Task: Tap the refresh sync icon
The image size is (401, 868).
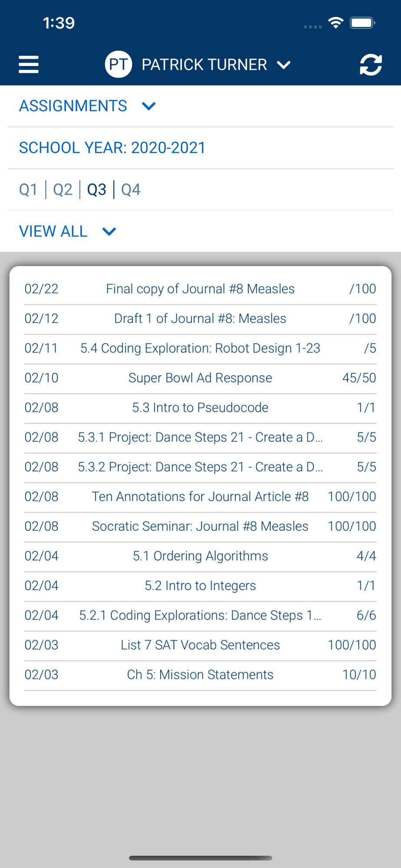Action: 371,65
